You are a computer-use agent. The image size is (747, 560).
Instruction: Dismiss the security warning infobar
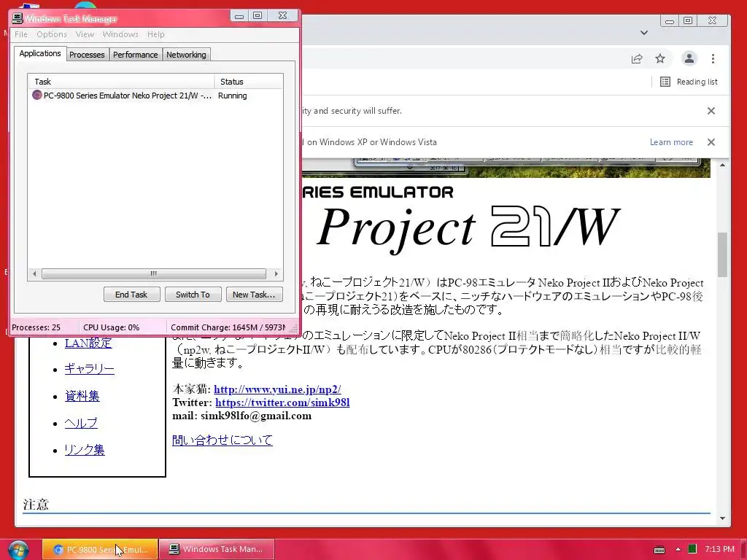click(x=711, y=111)
